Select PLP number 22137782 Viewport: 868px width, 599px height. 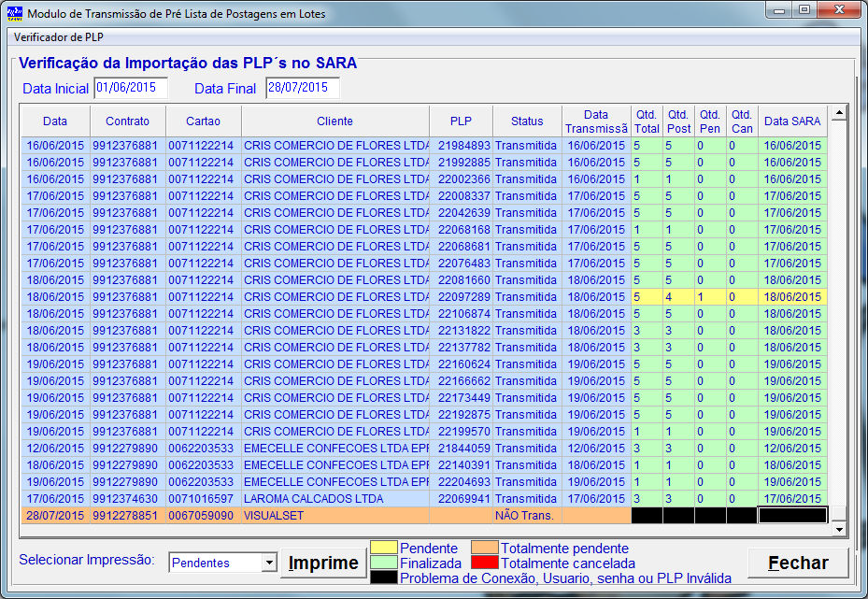tap(463, 347)
